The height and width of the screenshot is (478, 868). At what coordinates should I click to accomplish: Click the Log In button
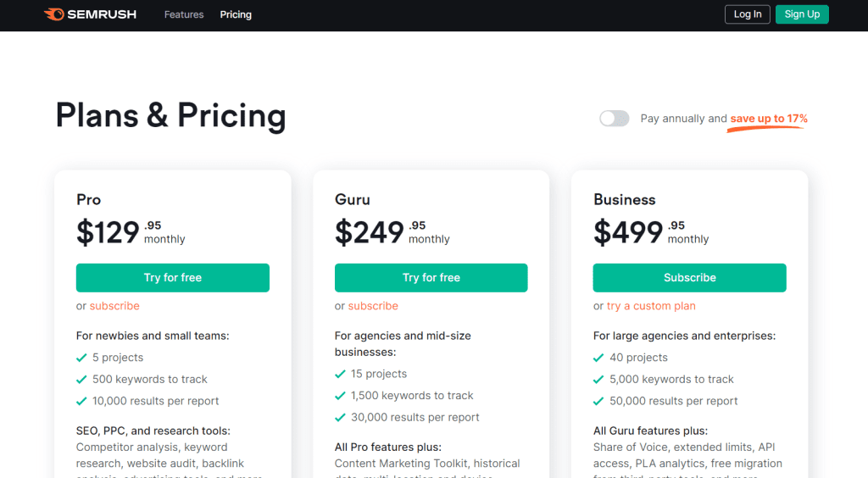pyautogui.click(x=748, y=14)
